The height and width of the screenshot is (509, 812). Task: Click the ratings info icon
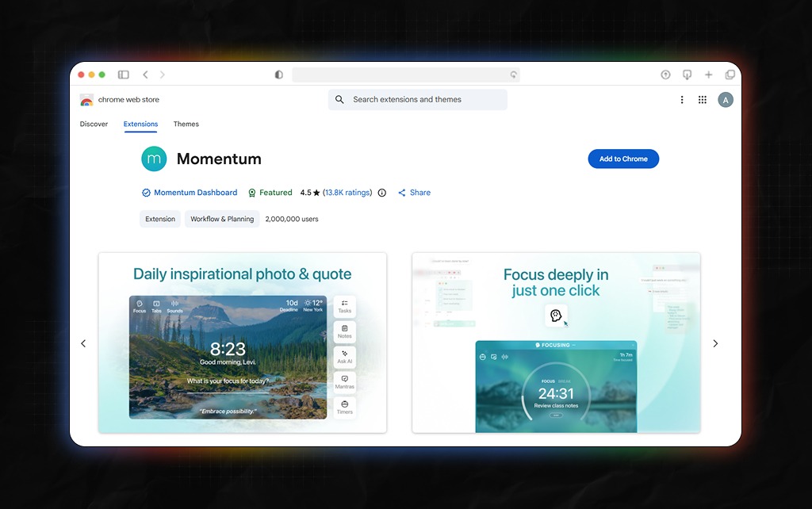click(381, 193)
